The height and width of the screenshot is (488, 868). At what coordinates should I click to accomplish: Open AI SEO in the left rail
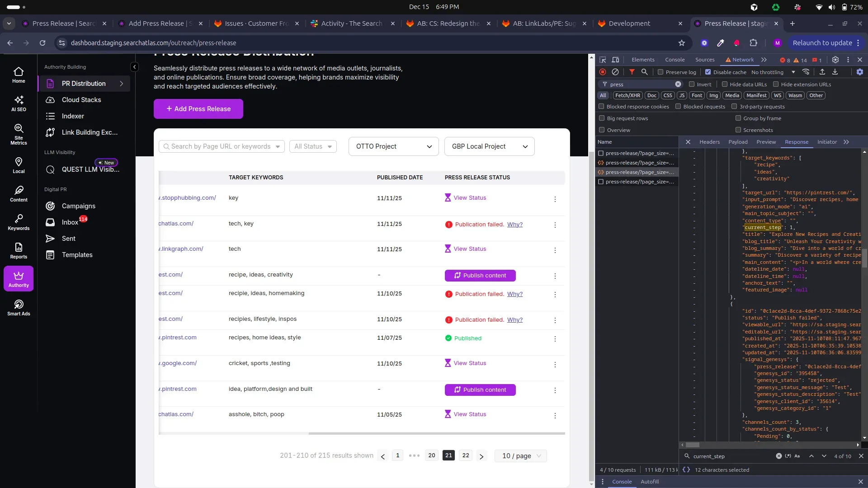coord(19,103)
